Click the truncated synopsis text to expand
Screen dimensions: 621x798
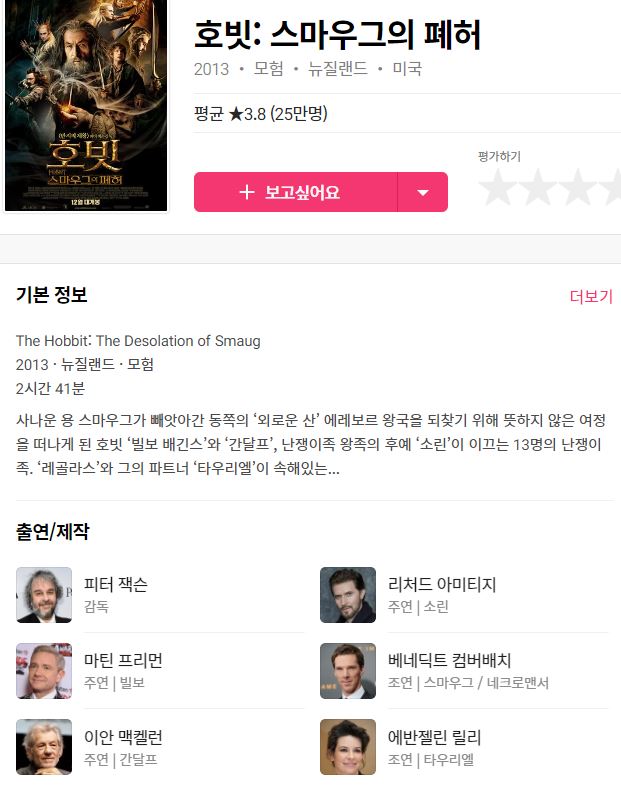(x=311, y=444)
